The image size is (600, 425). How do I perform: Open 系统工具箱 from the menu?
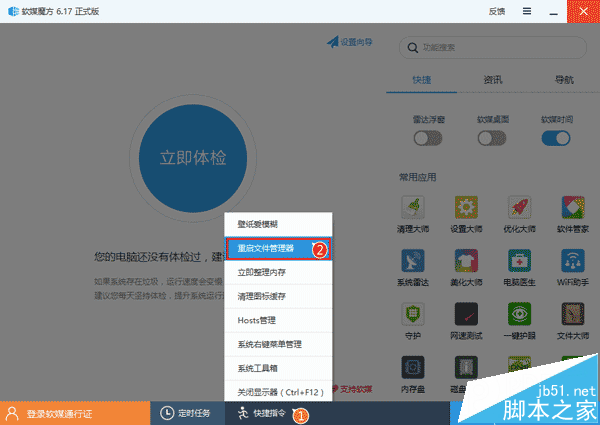point(278,368)
